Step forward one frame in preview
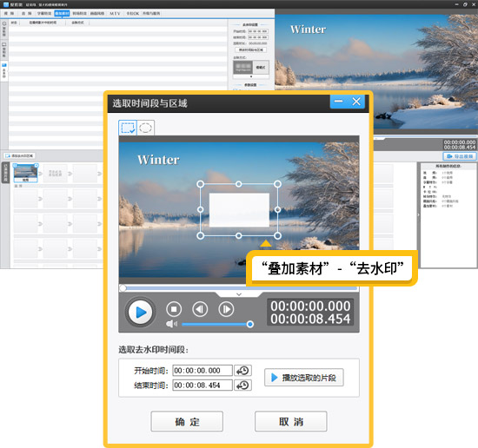Screen dimensions: 478x448 pyautogui.click(x=226, y=309)
